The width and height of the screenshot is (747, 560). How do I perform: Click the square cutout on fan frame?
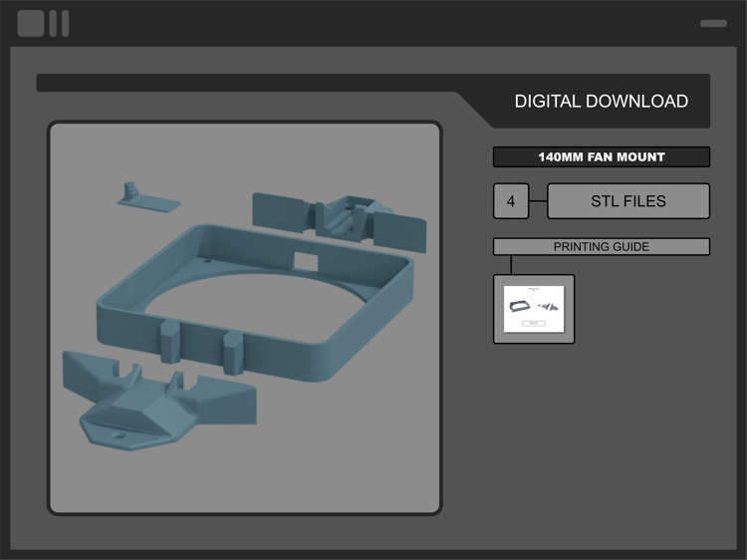pyautogui.click(x=306, y=261)
